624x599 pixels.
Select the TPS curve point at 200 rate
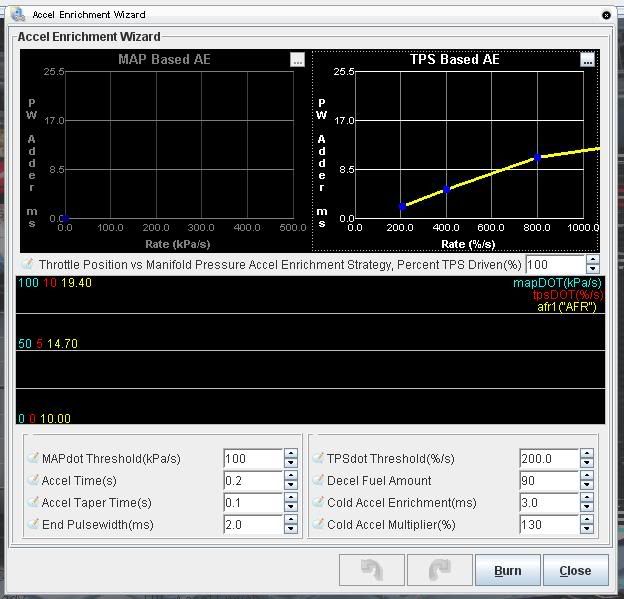tap(402, 206)
